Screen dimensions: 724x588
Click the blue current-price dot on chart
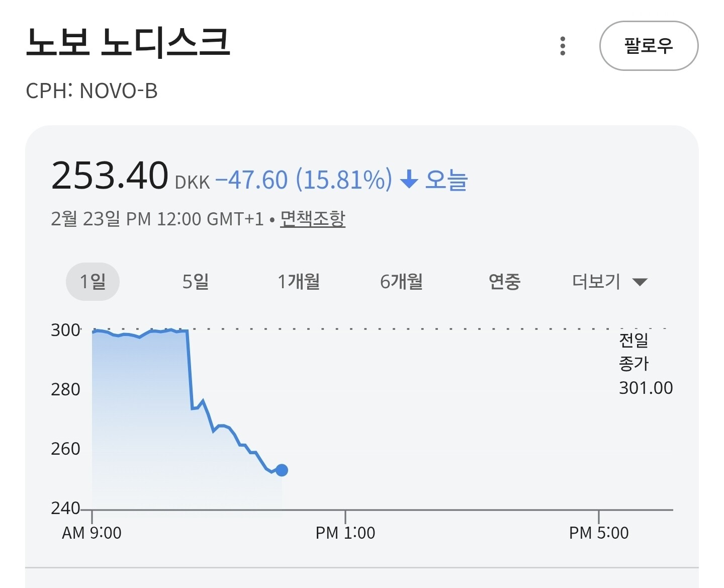[x=282, y=470]
